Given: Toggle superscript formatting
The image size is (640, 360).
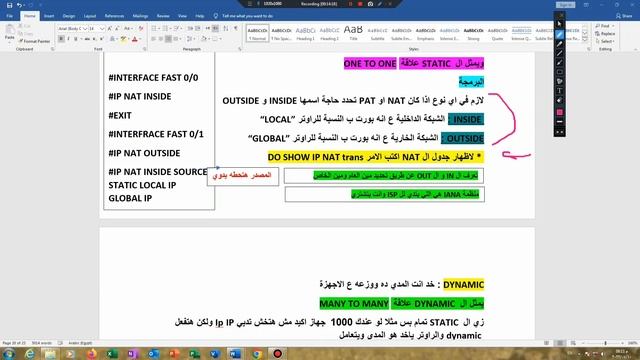Looking at the screenshot, I should 102,39.
